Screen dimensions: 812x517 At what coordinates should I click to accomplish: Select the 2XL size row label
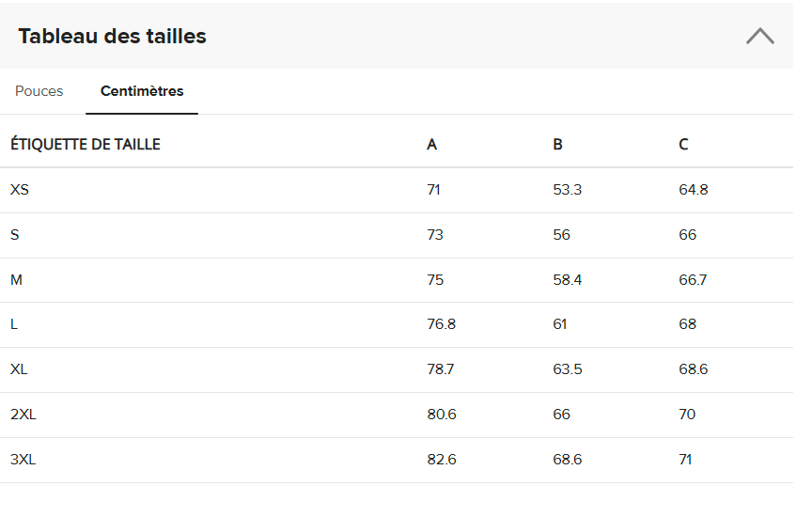(23, 415)
